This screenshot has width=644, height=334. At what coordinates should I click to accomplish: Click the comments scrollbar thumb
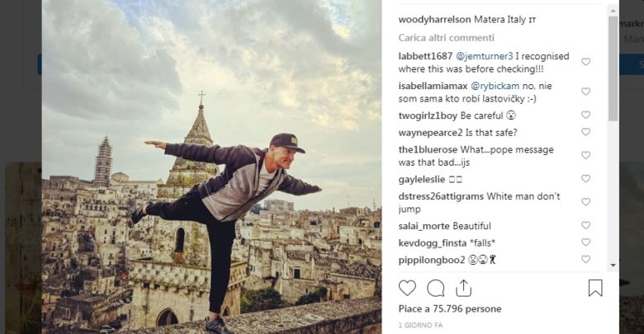click(613, 68)
